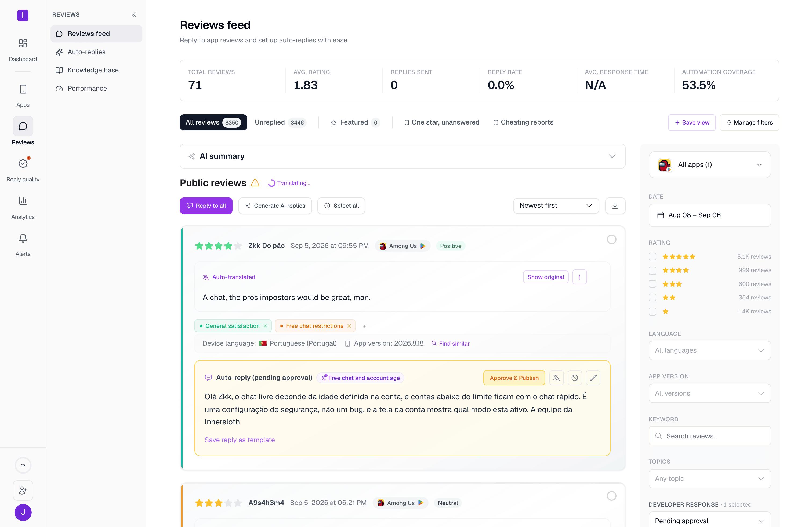This screenshot has height=527, width=812.
Task: Check the three-star rating filter
Action: [652, 284]
